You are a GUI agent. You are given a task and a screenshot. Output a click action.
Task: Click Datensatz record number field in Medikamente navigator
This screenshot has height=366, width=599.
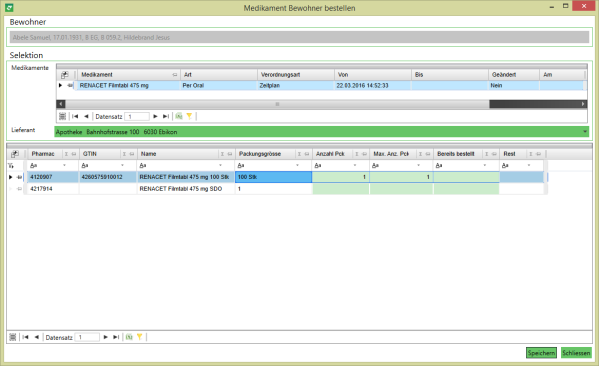(137, 117)
